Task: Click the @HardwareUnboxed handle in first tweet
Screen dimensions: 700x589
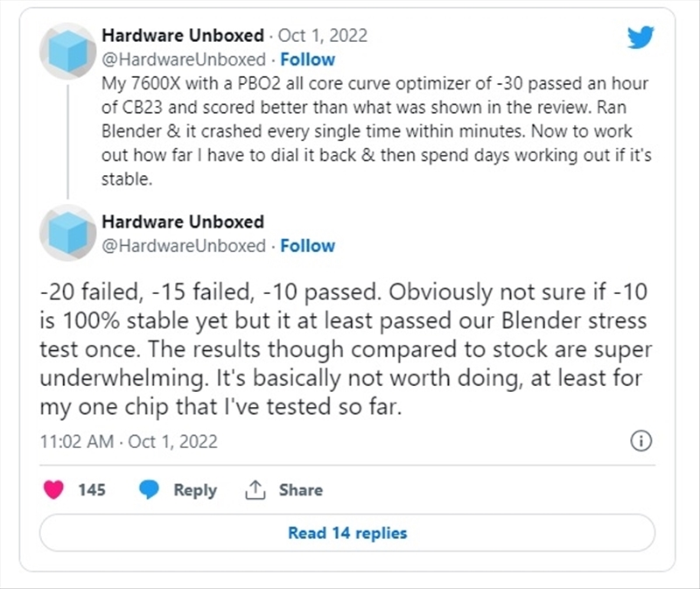Action: coord(183,60)
